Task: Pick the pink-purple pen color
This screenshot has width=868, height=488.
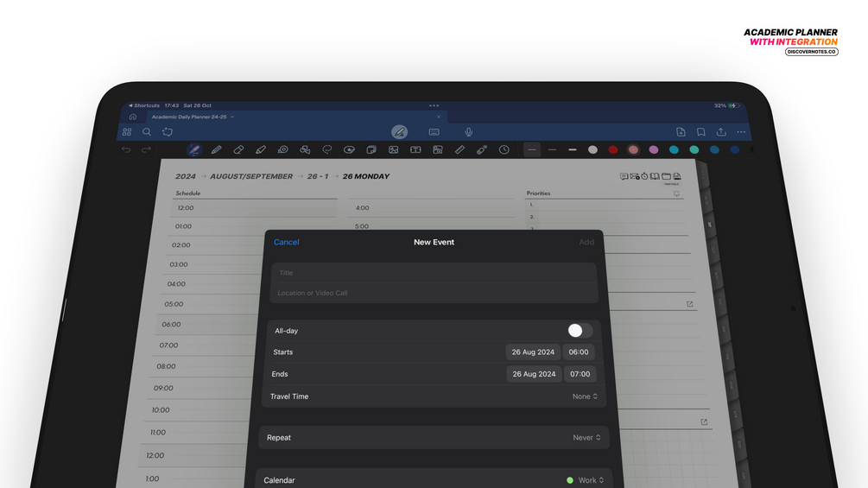Action: click(654, 149)
